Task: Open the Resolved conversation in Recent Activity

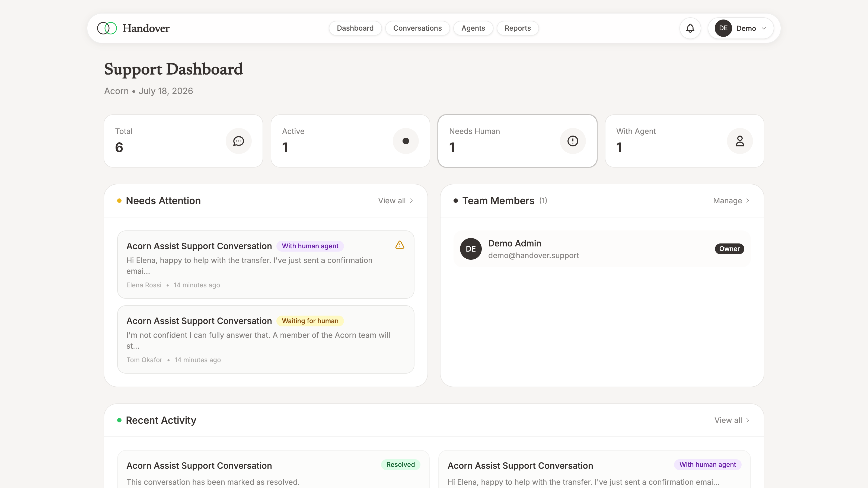Action: pyautogui.click(x=273, y=470)
